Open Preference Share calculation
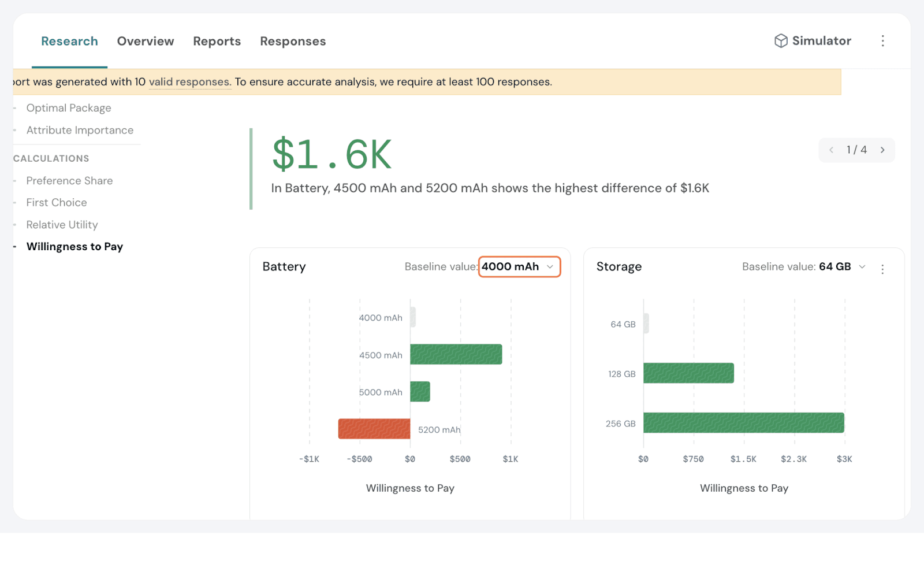The image size is (924, 583). 69,181
